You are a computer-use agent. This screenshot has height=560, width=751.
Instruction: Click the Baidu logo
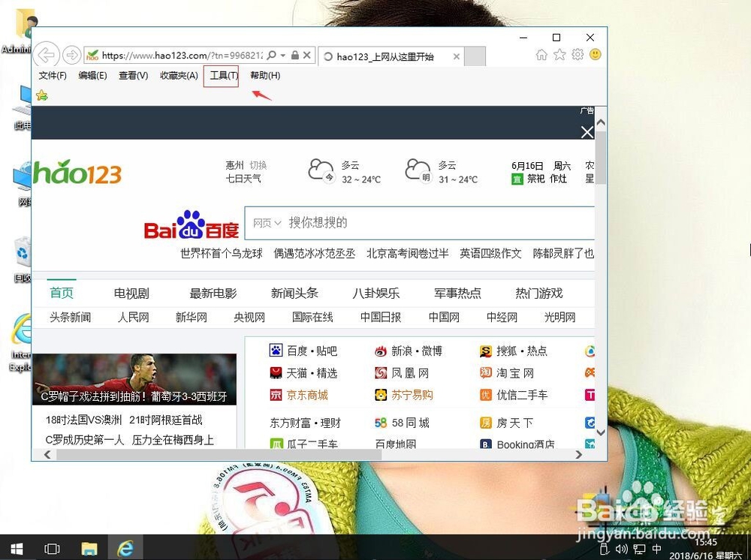(x=192, y=224)
